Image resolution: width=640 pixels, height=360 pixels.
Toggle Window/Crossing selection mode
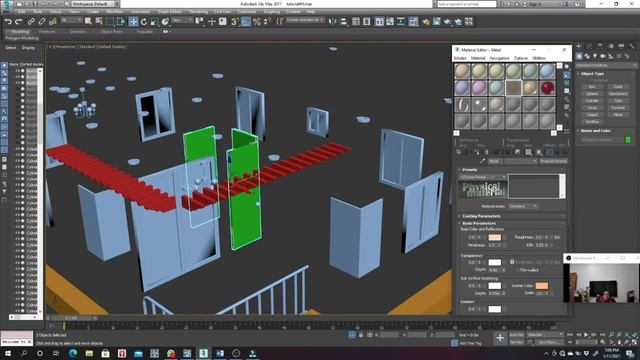click(121, 21)
